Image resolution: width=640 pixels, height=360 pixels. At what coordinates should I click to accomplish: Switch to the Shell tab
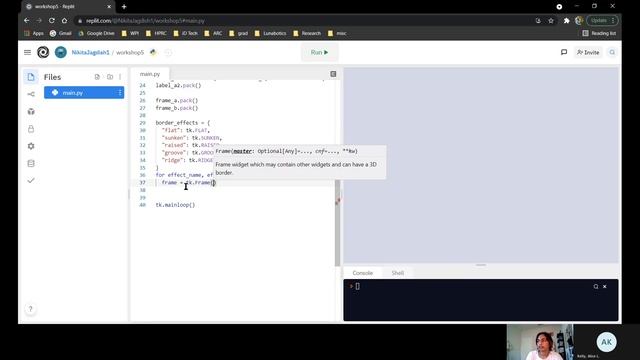point(398,273)
